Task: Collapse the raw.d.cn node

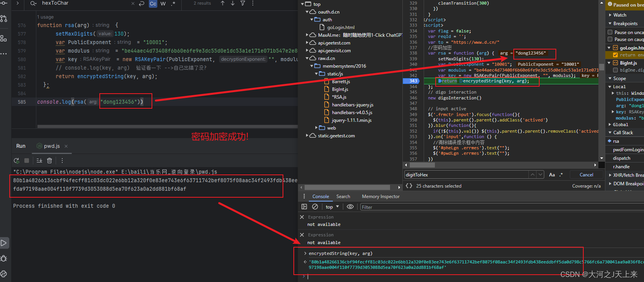Action: pos(307,58)
